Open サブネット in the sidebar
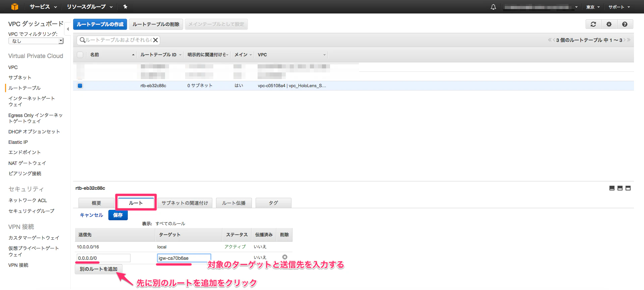Image resolution: width=644 pixels, height=290 pixels. pos(20,77)
